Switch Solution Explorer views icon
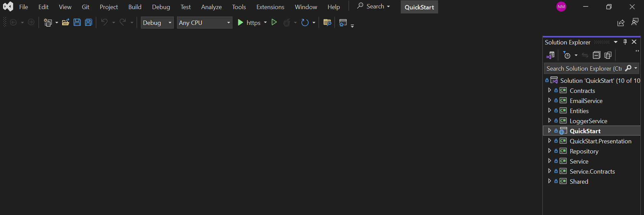This screenshot has width=644, height=215. coord(551,55)
